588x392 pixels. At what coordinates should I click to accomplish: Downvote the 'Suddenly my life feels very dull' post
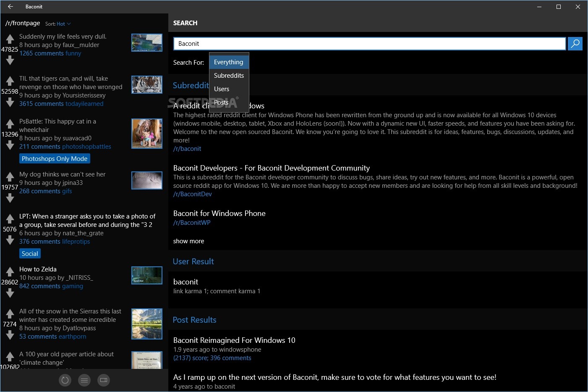pyautogui.click(x=10, y=61)
